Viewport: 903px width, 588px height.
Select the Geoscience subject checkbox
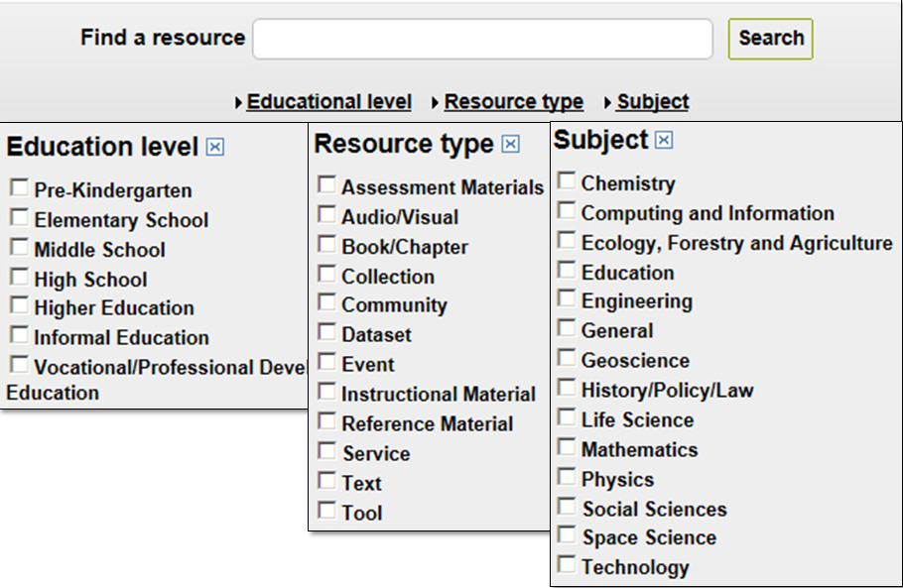tap(566, 358)
